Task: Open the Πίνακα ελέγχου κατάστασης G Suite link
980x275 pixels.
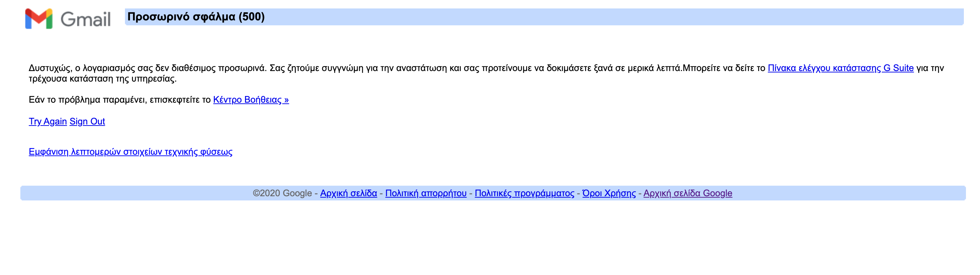Action: click(840, 68)
